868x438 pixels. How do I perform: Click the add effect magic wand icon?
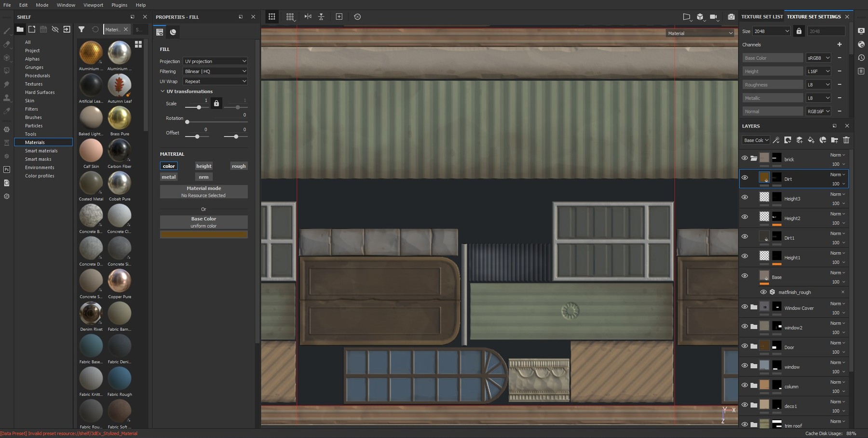pyautogui.click(x=776, y=140)
